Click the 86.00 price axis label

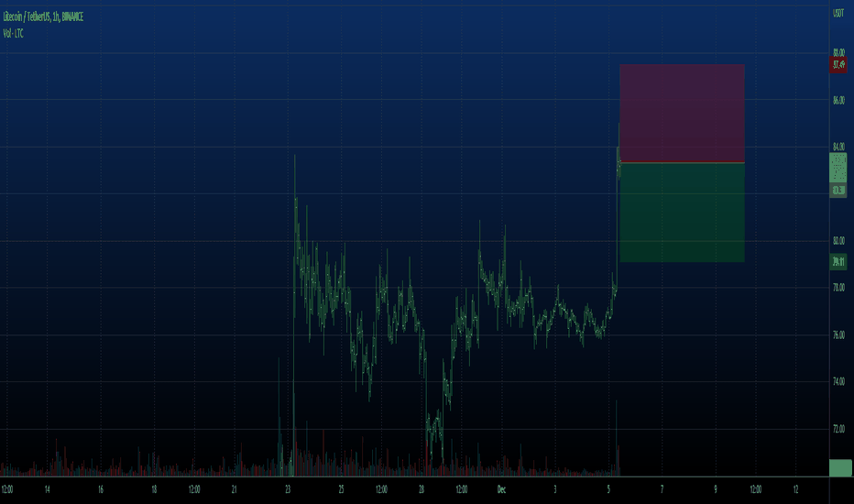click(x=838, y=100)
